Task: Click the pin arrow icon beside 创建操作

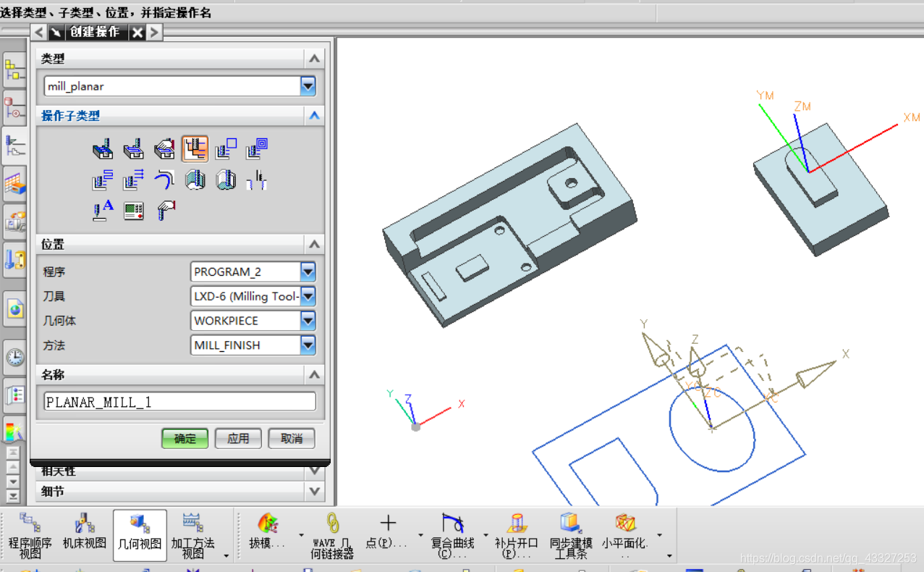Action: pyautogui.click(x=56, y=33)
